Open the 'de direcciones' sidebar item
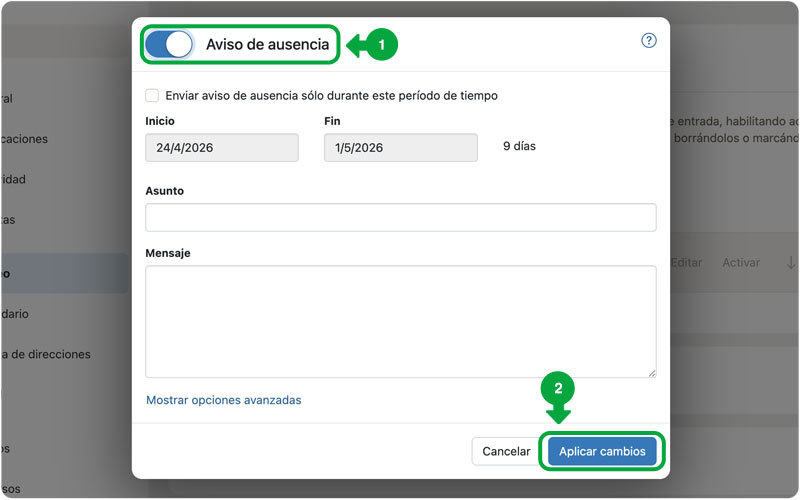 46,354
